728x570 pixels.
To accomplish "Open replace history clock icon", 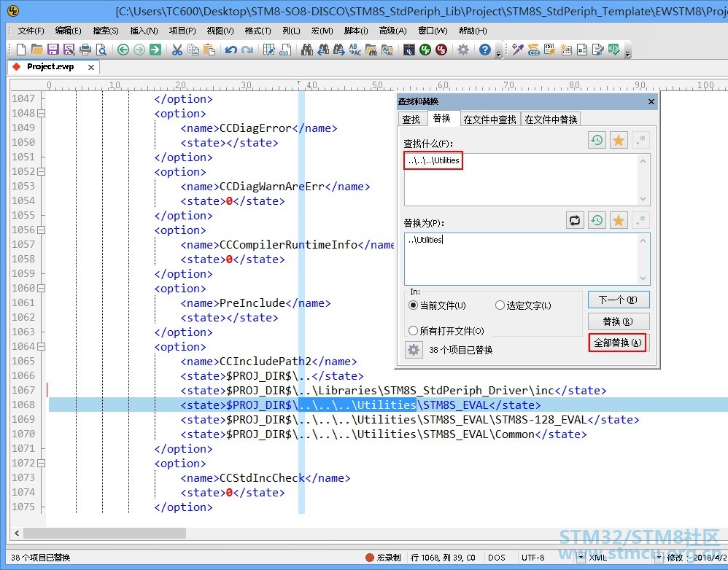I will (597, 220).
